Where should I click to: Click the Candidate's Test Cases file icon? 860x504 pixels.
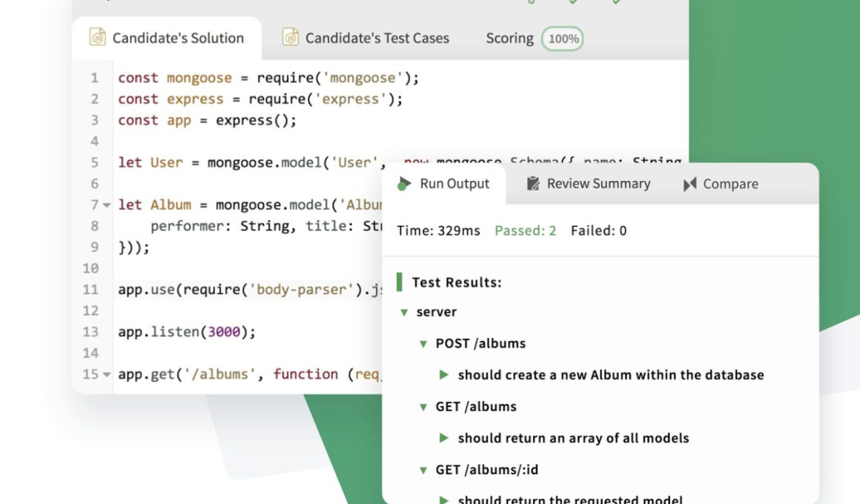coord(290,37)
